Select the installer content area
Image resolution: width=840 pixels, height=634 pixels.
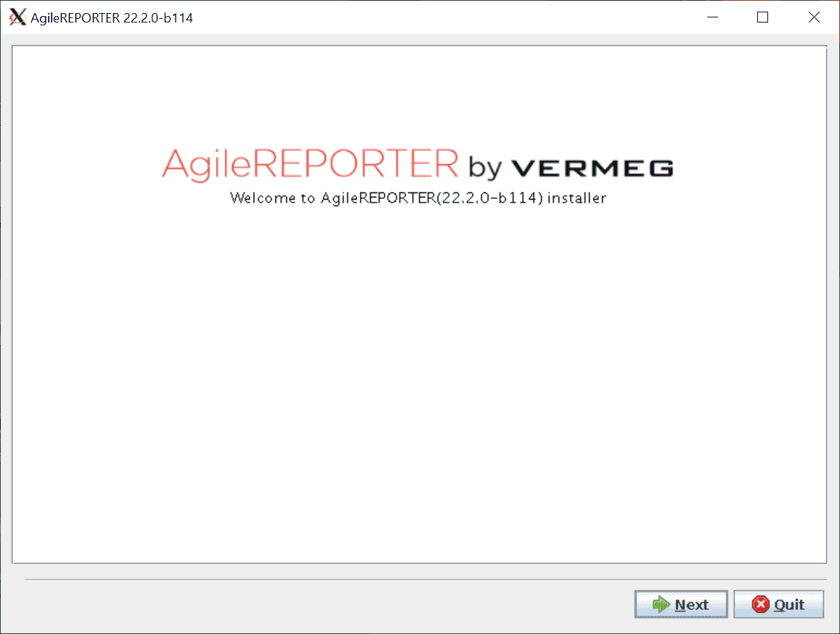(420, 363)
